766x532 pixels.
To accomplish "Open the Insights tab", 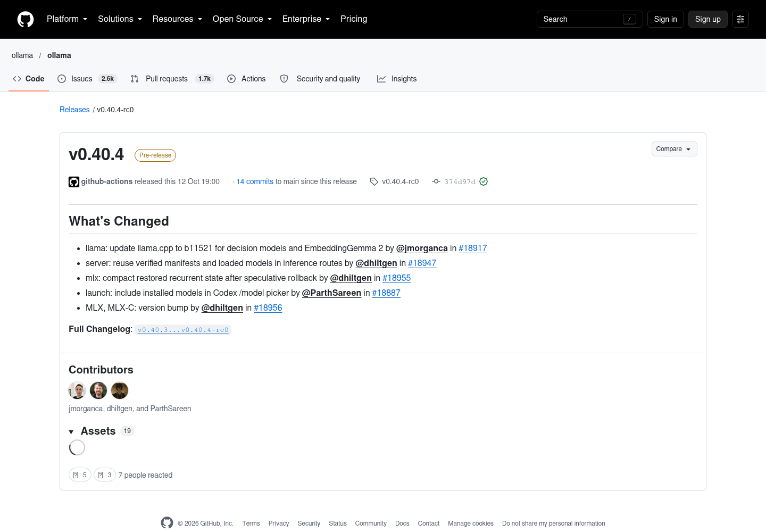I will (397, 79).
